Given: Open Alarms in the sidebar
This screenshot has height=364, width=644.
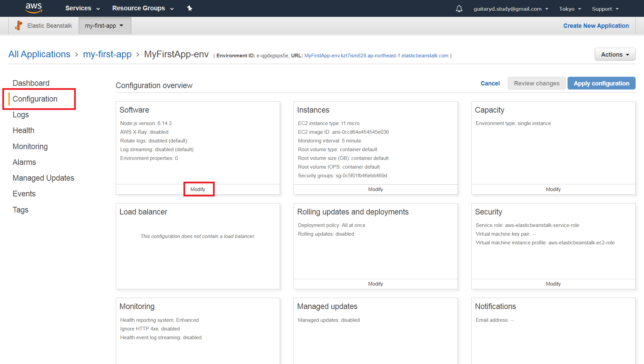Looking at the screenshot, I should coord(24,162).
